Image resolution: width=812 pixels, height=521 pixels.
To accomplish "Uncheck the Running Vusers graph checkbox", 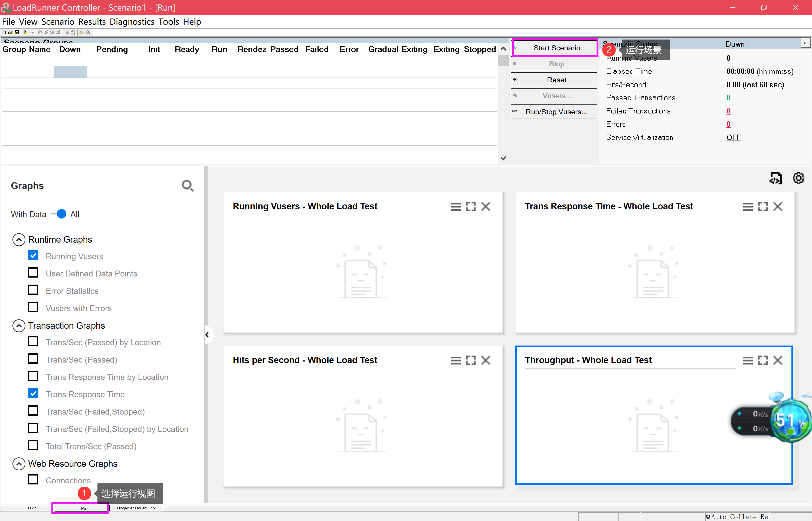I will [33, 255].
